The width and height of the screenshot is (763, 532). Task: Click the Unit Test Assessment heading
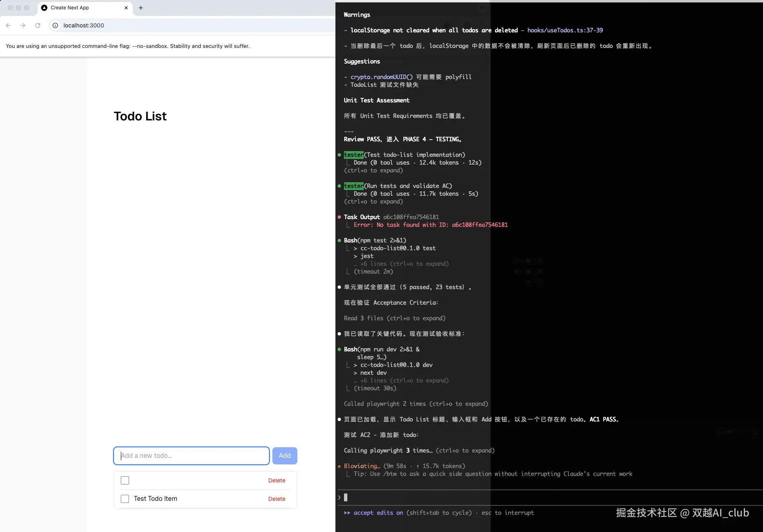377,100
